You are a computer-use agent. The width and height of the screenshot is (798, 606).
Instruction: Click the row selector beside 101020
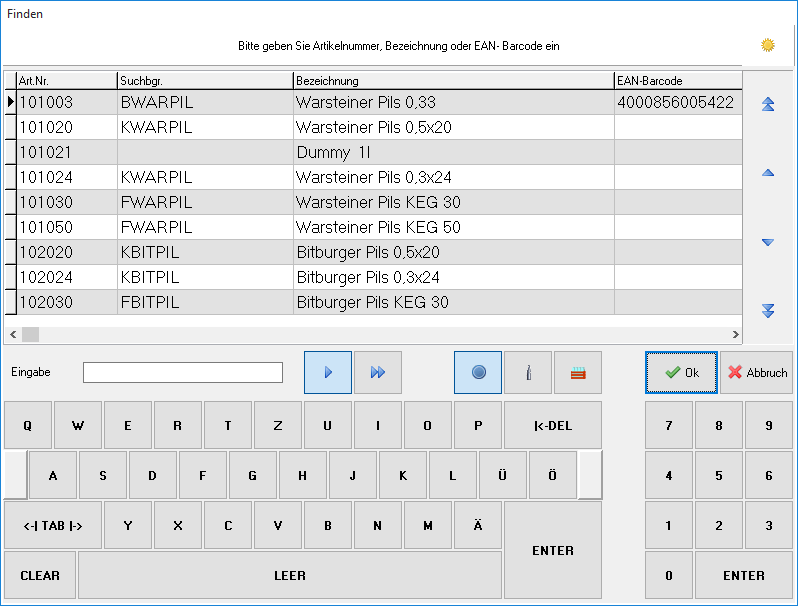11,127
